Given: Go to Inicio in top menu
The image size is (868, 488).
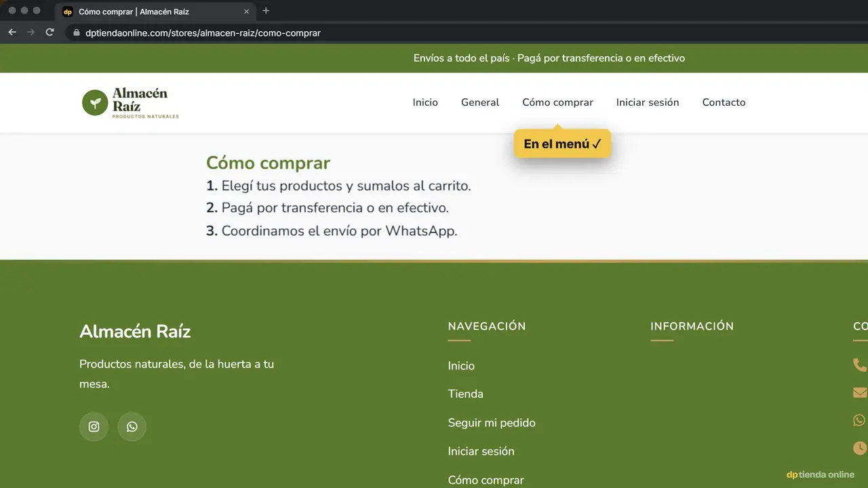Looking at the screenshot, I should click(x=425, y=102).
